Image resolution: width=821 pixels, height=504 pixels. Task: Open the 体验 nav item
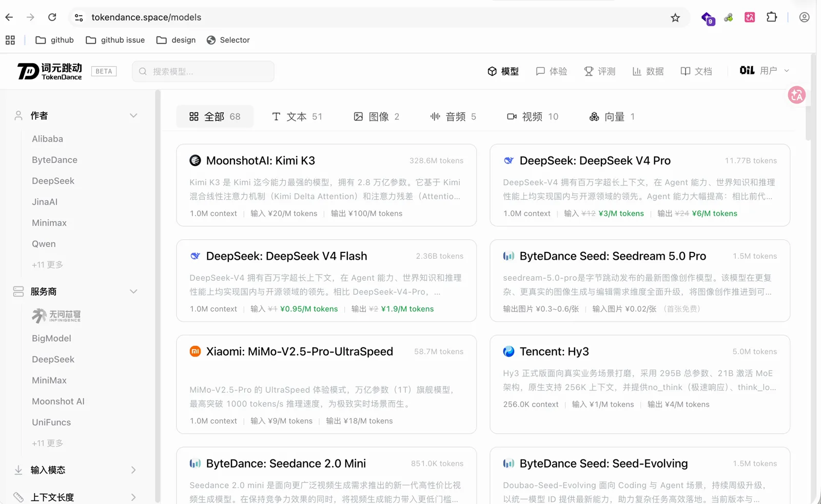pos(551,71)
